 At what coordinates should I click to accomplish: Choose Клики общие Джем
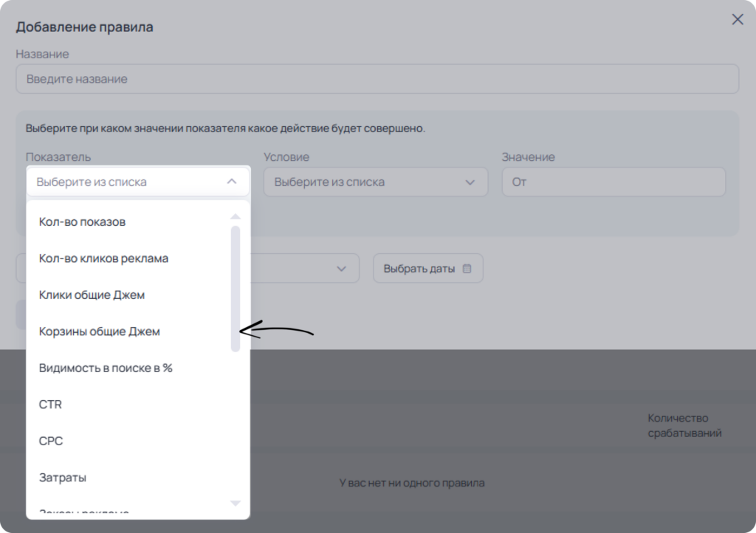tap(92, 295)
